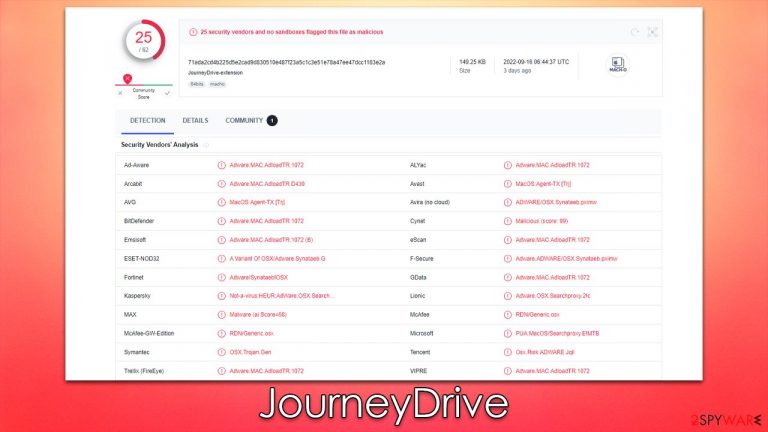Viewport: 768px width, 432px height.
Task: Click Avira's ADWARE/OSX.Synataeb.pxmw result
Action: tap(556, 202)
